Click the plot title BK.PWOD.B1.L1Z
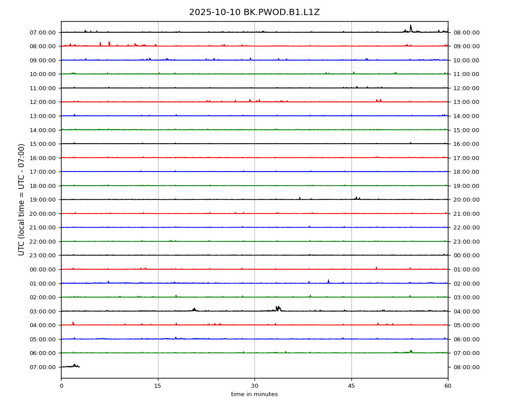Image resolution: width=509 pixels, height=420 pixels. [x=254, y=12]
